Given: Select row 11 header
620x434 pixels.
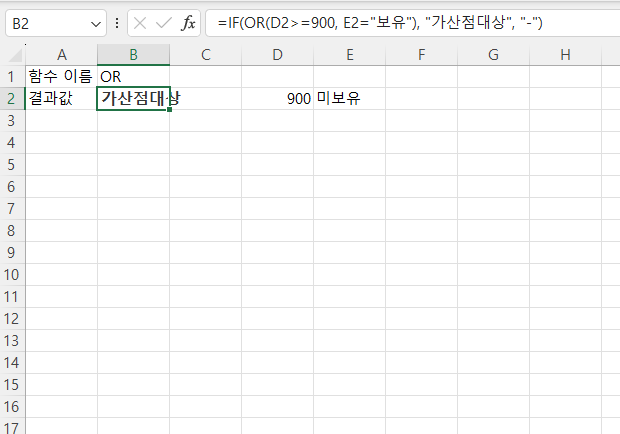Looking at the screenshot, I should 12,297.
